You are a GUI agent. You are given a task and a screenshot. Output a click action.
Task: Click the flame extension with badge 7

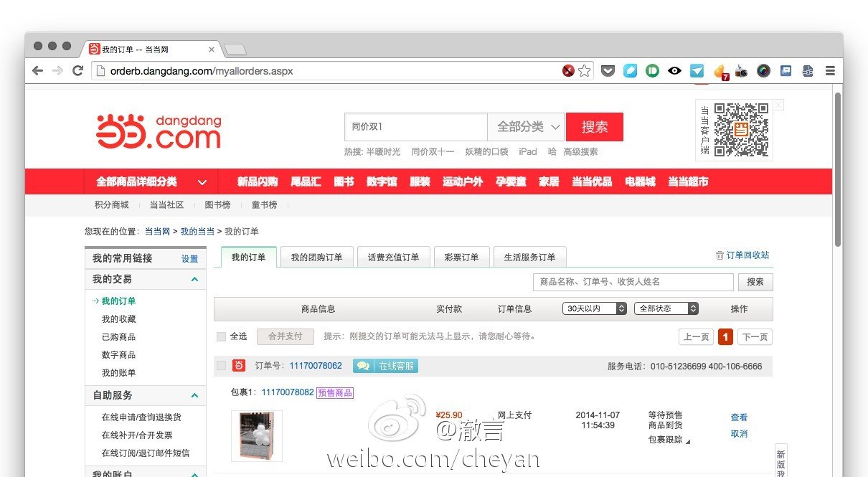pos(720,70)
